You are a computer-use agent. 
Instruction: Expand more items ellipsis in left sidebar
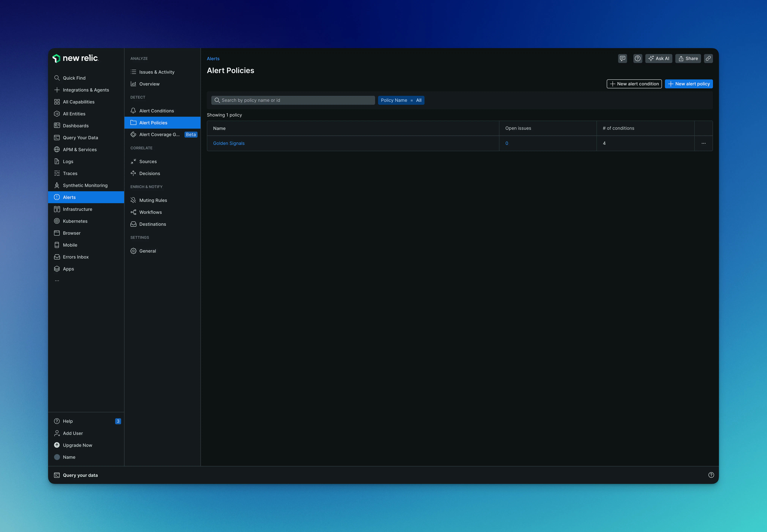pos(57,281)
